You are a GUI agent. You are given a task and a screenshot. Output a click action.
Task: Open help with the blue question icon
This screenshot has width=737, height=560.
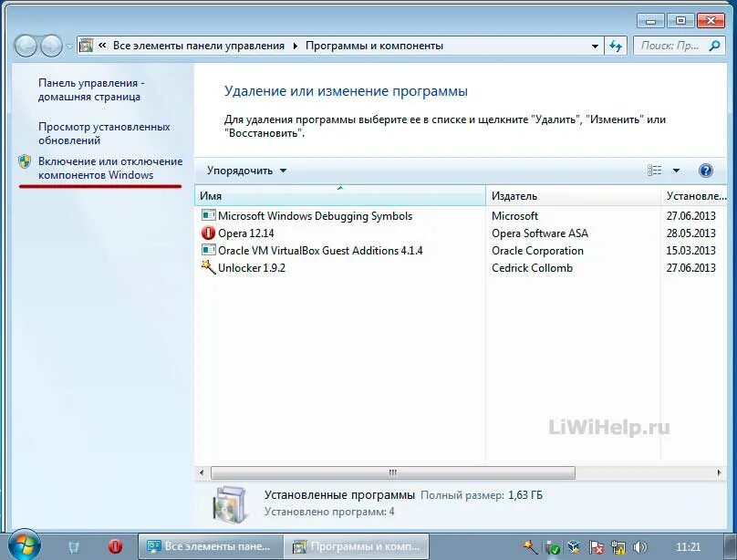(705, 170)
